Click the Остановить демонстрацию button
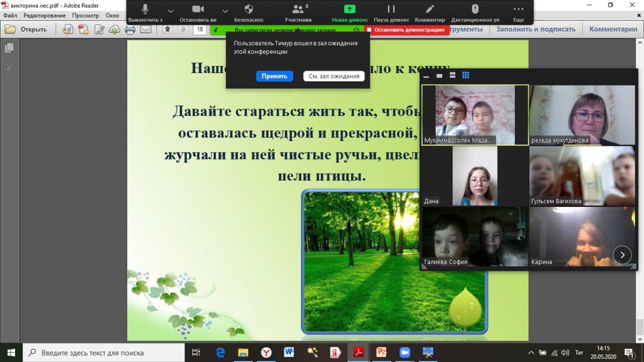This screenshot has height=362, width=644. tap(406, 30)
